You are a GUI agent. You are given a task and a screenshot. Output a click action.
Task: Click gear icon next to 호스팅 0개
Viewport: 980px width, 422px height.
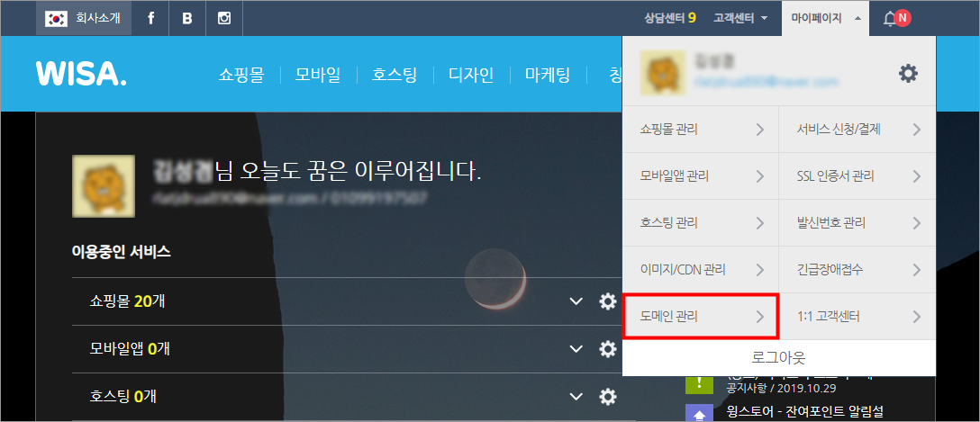[607, 396]
